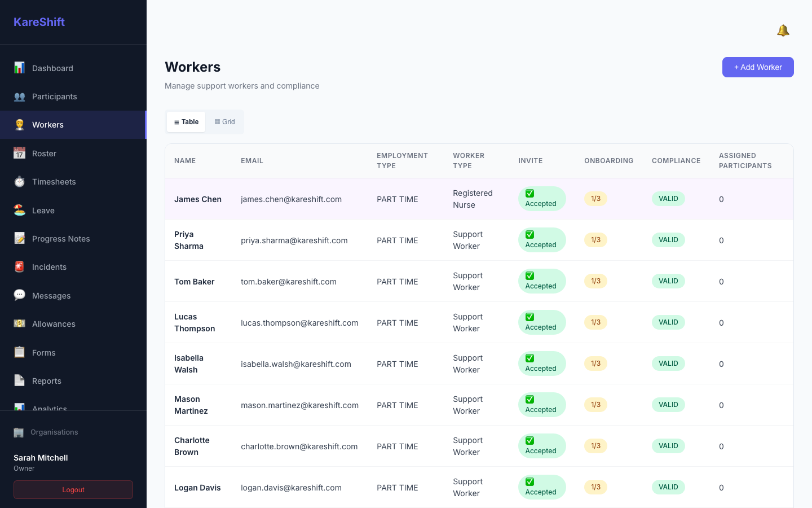812x508 pixels.
Task: Click the Onboarding column header
Action: 609,161
